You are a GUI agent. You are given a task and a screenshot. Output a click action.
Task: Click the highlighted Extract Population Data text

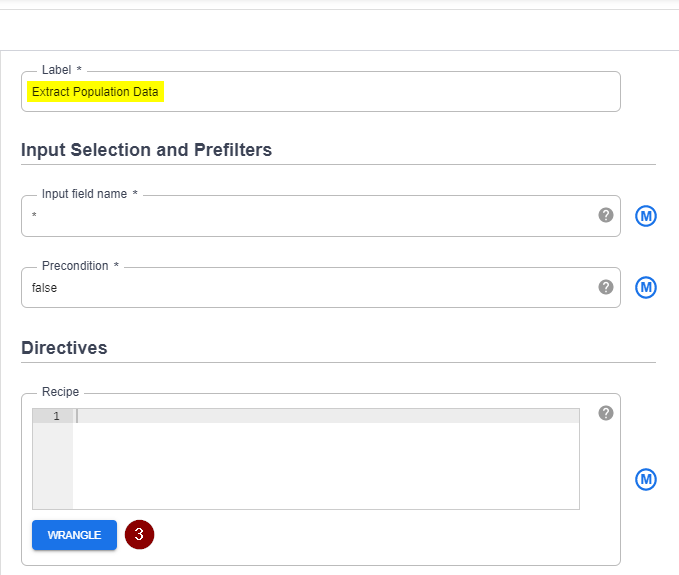click(x=95, y=92)
